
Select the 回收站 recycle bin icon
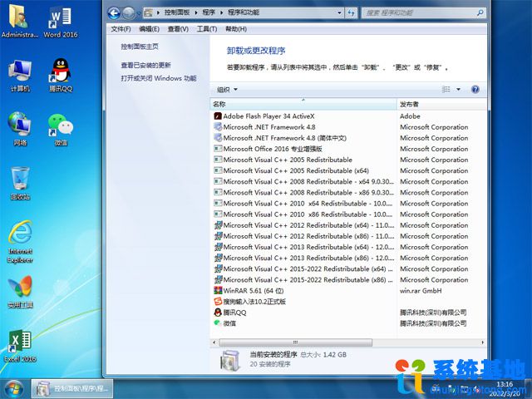tap(20, 183)
